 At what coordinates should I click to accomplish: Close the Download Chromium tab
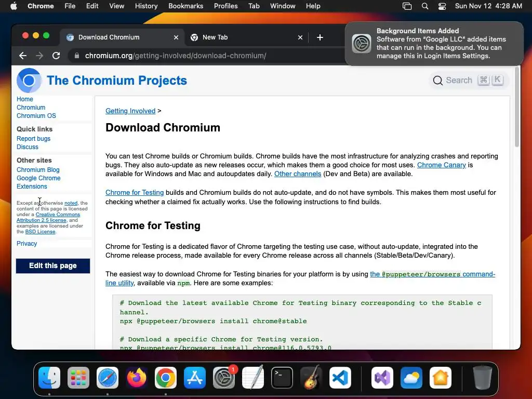pyautogui.click(x=176, y=37)
